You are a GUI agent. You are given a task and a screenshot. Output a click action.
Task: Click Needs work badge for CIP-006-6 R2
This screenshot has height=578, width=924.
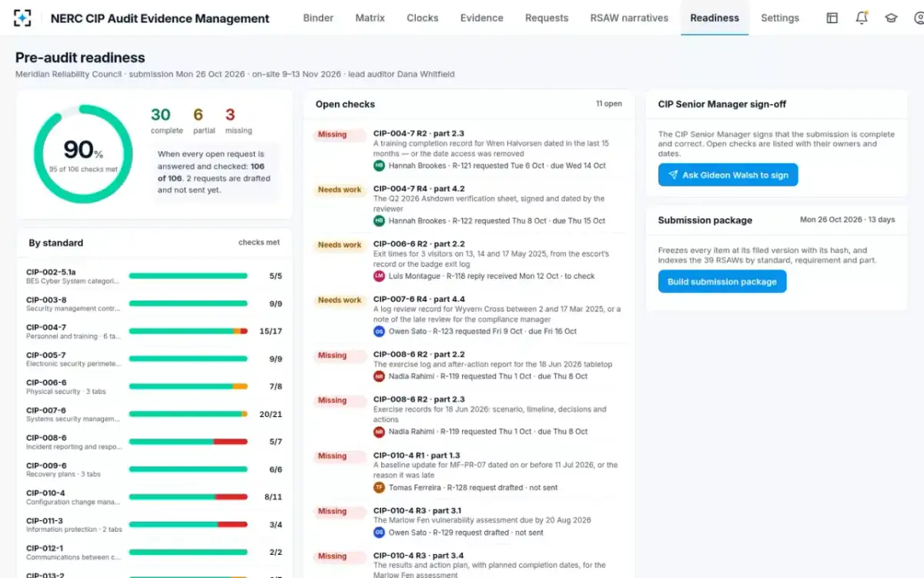[340, 245]
